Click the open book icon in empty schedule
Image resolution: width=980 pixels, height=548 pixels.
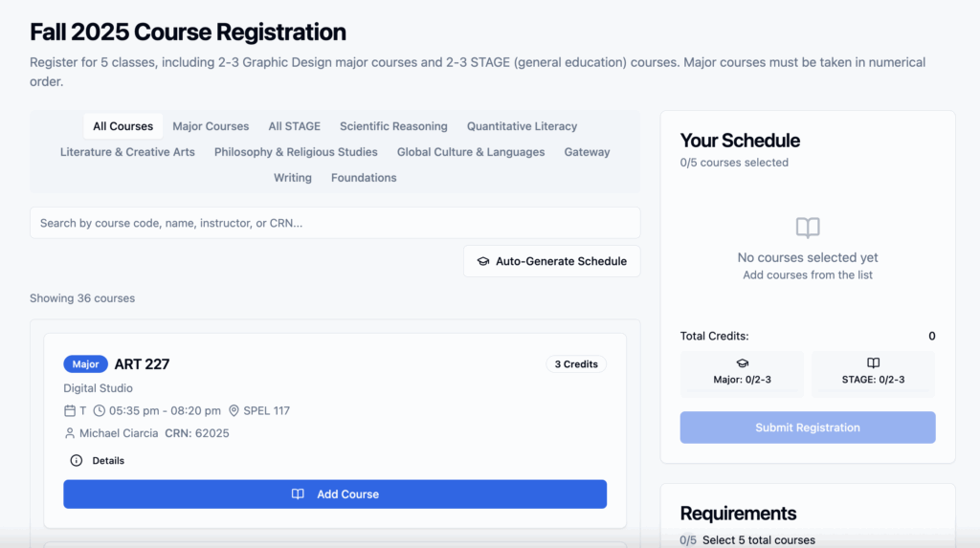click(808, 228)
